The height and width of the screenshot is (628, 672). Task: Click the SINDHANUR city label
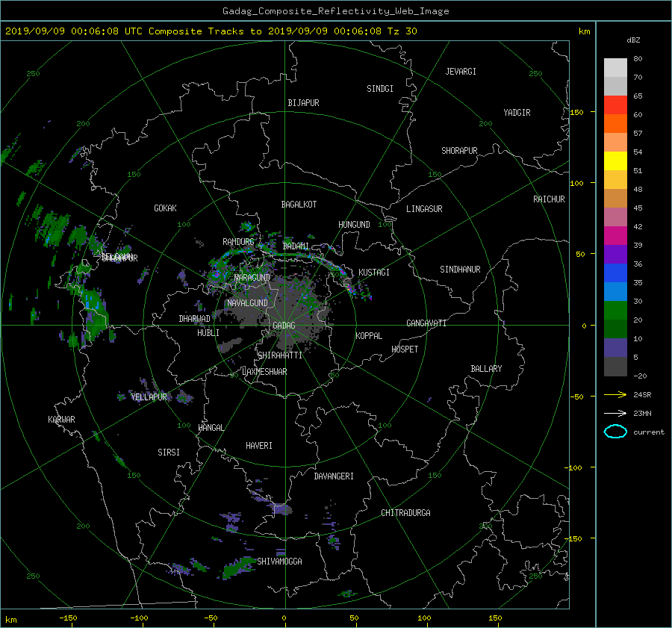click(460, 270)
